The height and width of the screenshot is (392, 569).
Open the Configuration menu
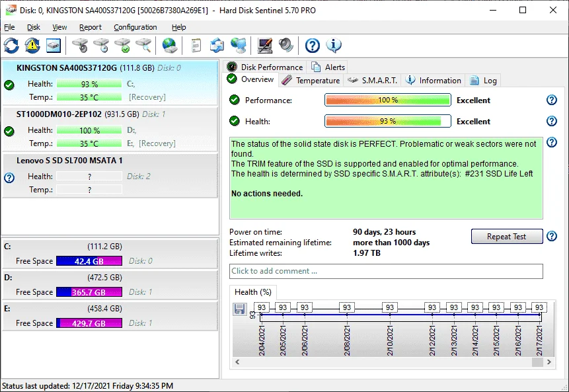(x=135, y=27)
